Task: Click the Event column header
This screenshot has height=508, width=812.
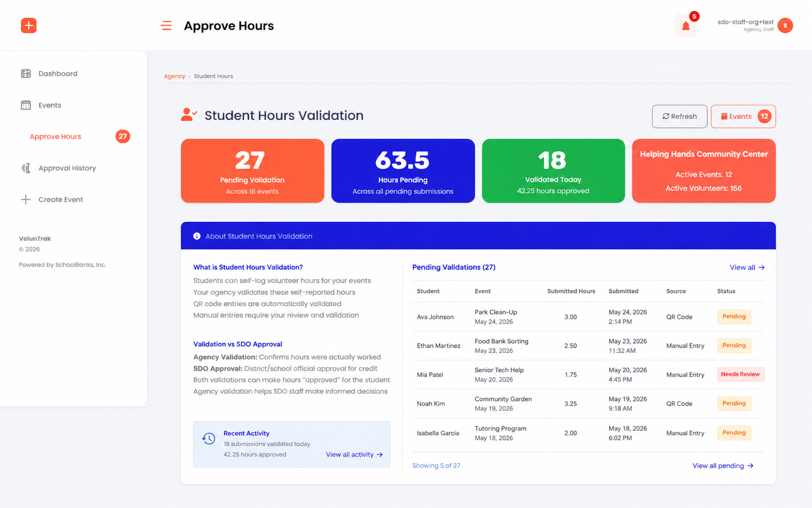Action: point(482,291)
